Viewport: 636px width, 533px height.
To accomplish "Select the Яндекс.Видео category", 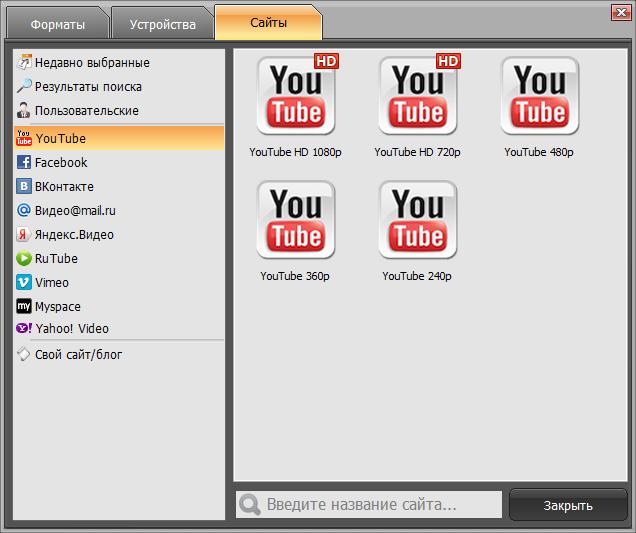I will [x=119, y=234].
